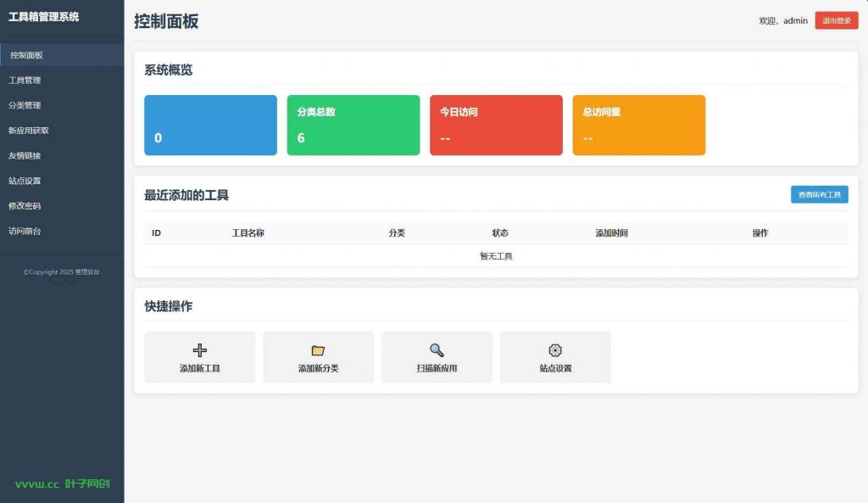Click the 状态 column header
Image resolution: width=868 pixels, height=503 pixels.
(500, 233)
